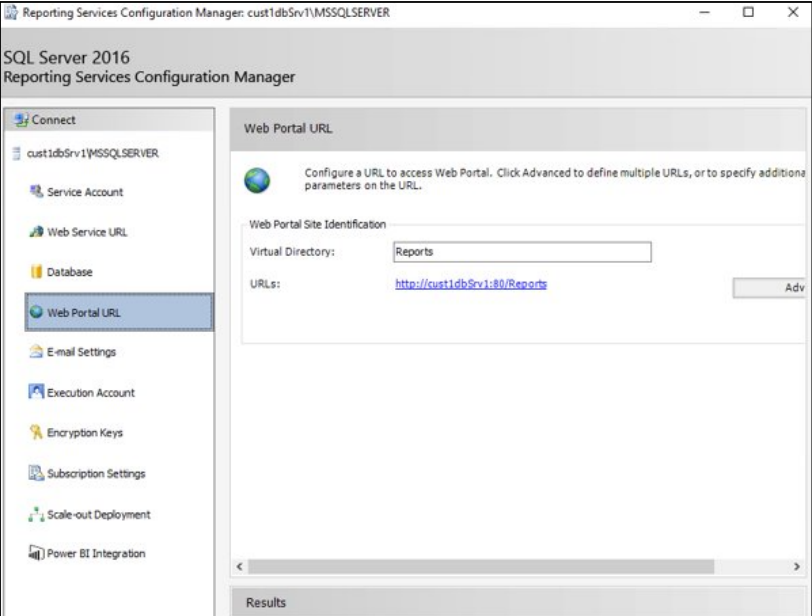This screenshot has width=812, height=616.
Task: Click the cust1dbSrv1\MSSQLSERVER server icon
Action: pyautogui.click(x=17, y=153)
